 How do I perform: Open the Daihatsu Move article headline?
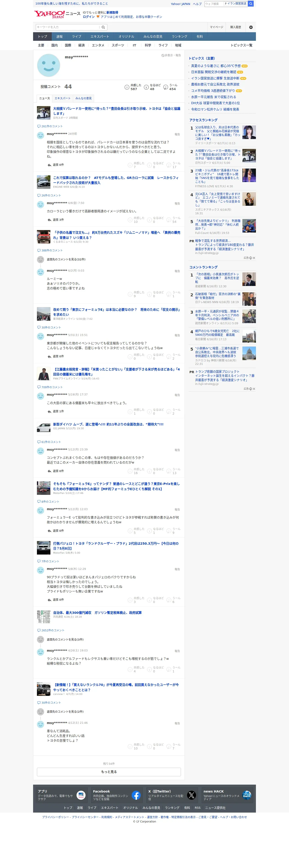tap(108, 425)
